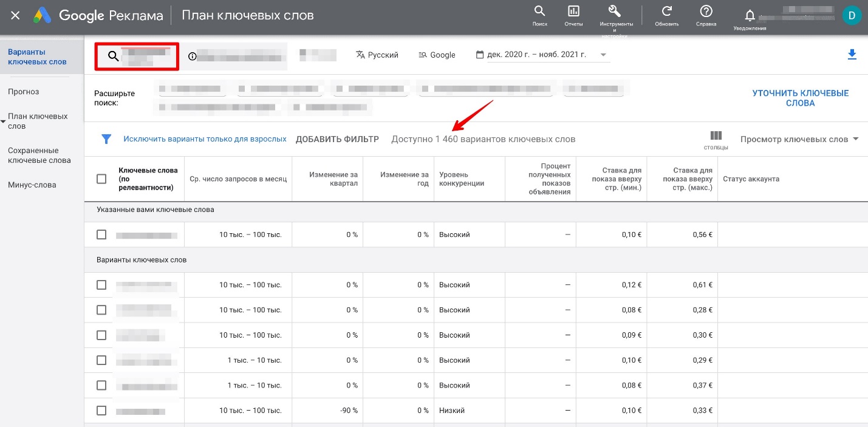Open the notifications bell icon
Viewport: 868px width, 427px height.
tap(750, 15)
